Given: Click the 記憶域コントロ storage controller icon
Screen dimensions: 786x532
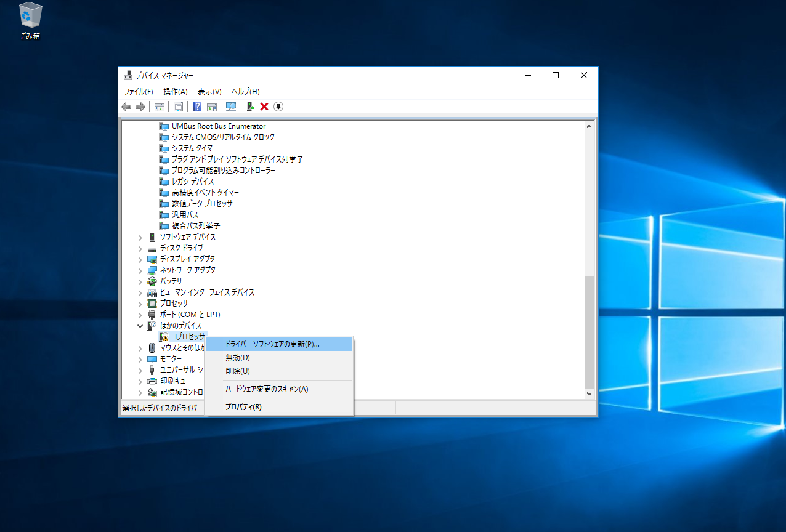Looking at the screenshot, I should click(x=152, y=392).
